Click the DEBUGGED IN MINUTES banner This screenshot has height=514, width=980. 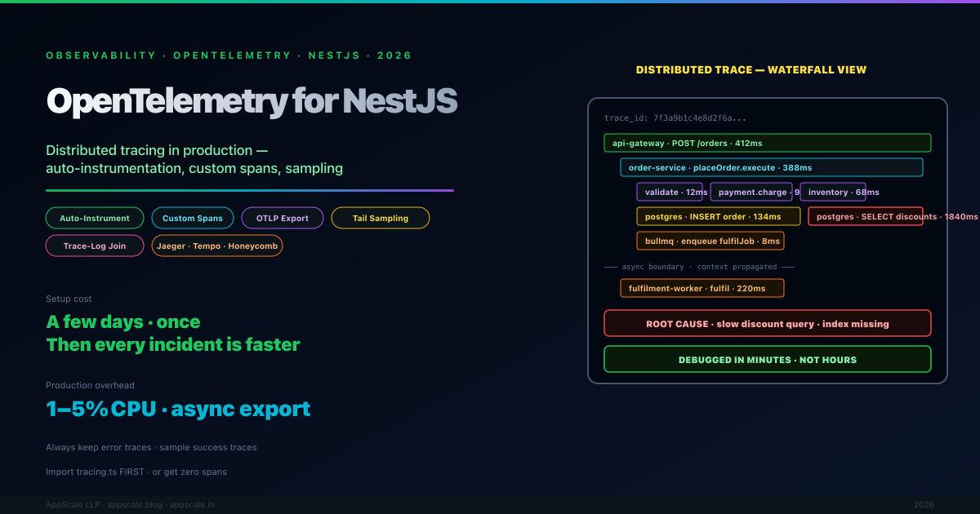(x=767, y=359)
